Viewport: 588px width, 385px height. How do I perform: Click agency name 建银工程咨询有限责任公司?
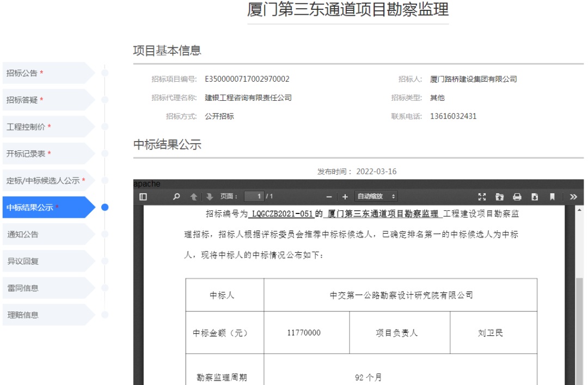coord(248,98)
